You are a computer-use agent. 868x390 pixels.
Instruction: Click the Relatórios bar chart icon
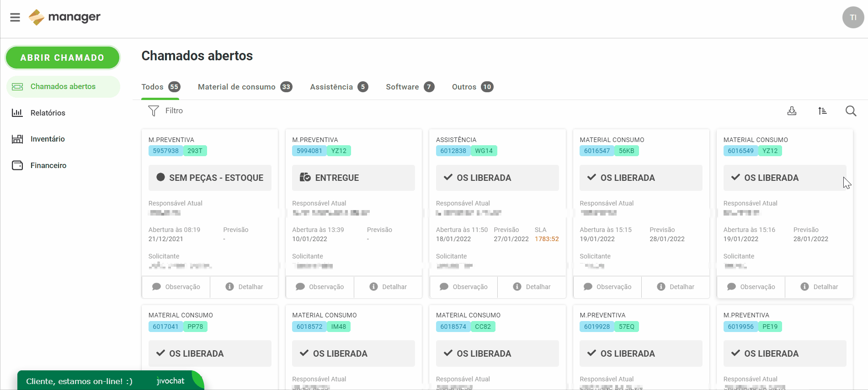coord(17,112)
